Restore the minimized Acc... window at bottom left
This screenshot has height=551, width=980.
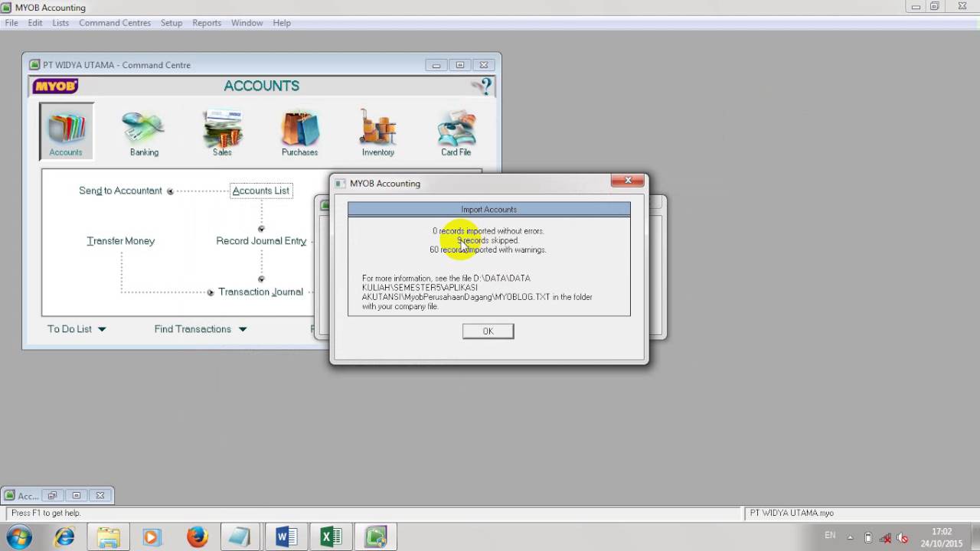pos(53,495)
